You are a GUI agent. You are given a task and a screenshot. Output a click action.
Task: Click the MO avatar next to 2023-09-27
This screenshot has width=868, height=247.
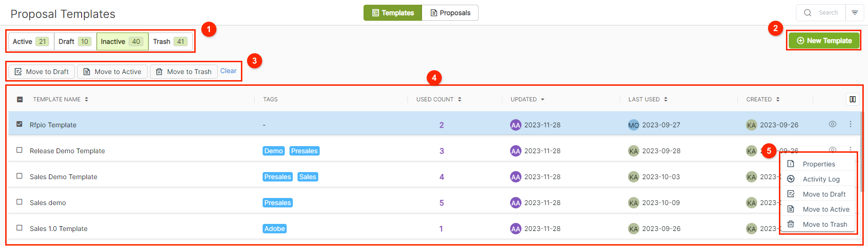point(634,125)
